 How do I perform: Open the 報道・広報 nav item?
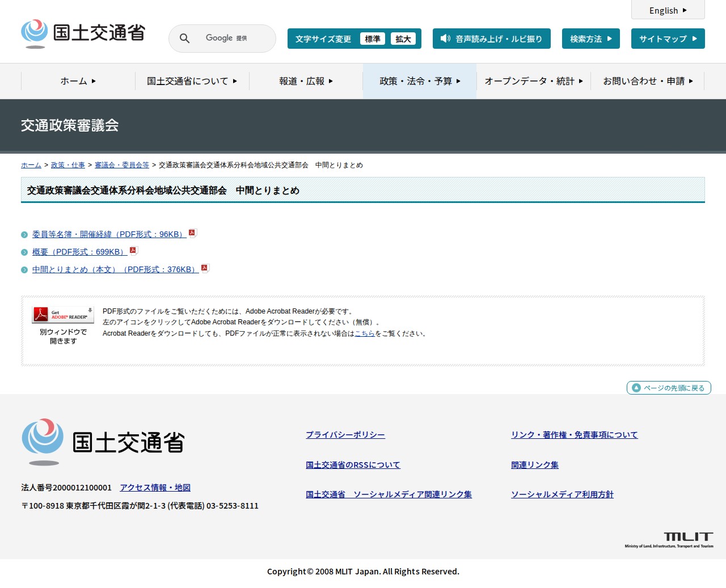[306, 81]
